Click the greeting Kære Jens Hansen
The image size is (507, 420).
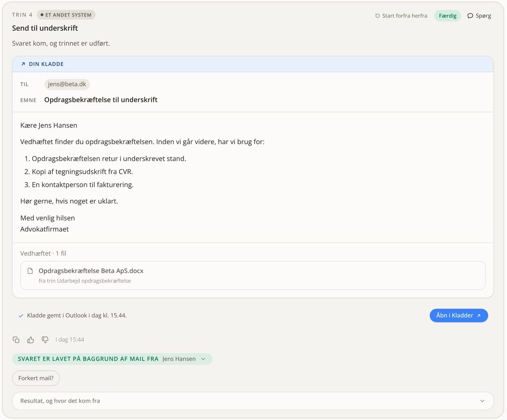coord(49,125)
